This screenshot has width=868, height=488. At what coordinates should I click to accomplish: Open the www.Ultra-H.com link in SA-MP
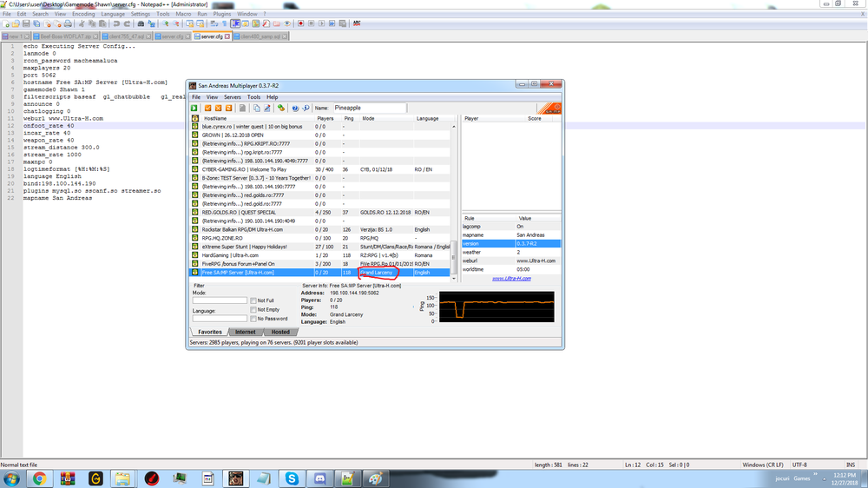(511, 279)
